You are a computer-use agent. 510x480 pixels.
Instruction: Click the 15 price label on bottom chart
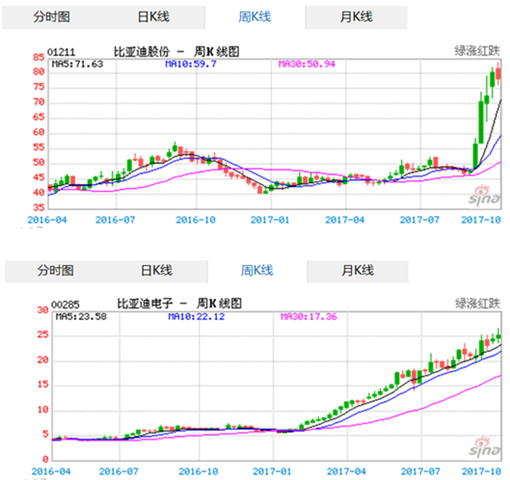(43, 385)
